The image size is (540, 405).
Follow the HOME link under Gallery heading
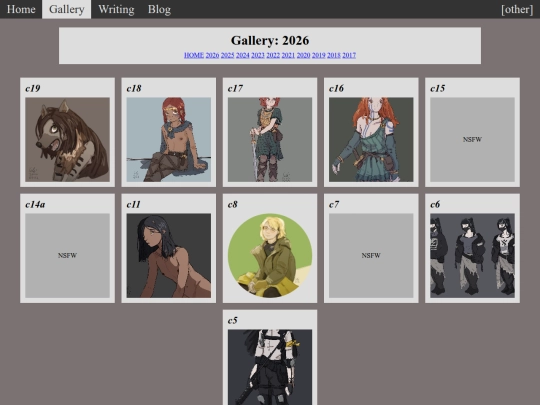coord(194,55)
